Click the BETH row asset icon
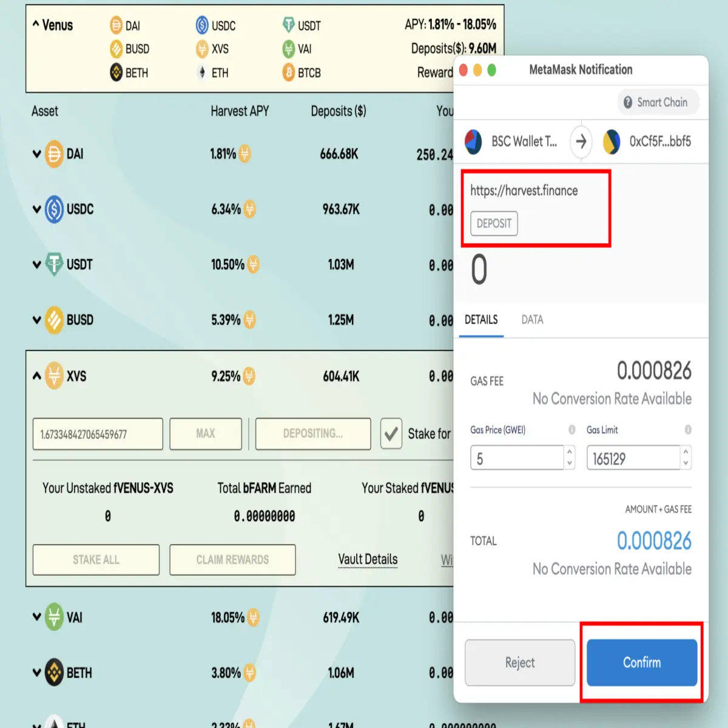The width and height of the screenshot is (728, 728). [54, 673]
